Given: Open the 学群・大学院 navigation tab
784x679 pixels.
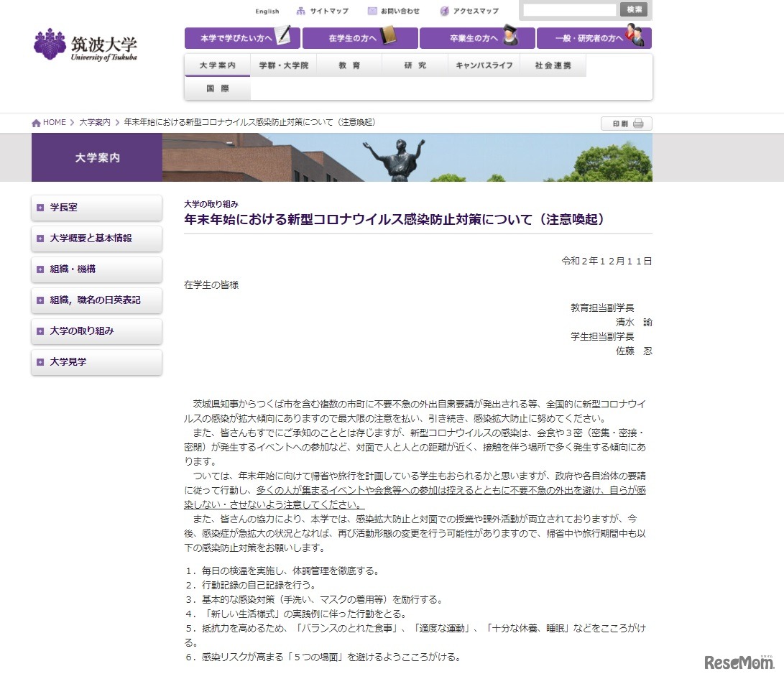Looking at the screenshot, I should tap(283, 65).
